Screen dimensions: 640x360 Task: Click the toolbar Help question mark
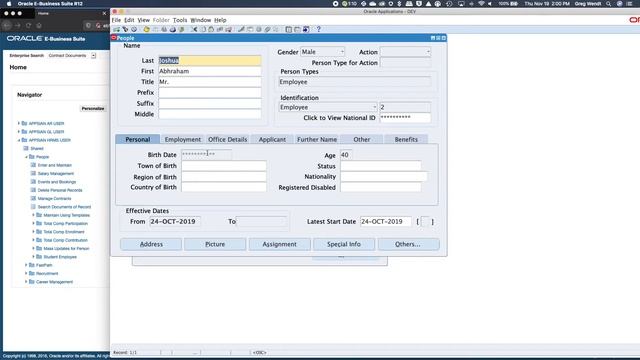pos(318,29)
